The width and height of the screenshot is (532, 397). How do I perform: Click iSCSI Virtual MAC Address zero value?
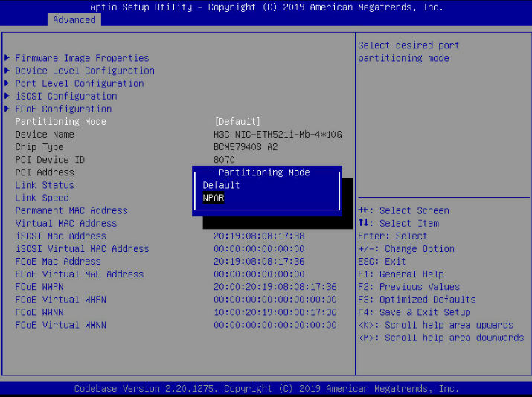[x=259, y=248]
